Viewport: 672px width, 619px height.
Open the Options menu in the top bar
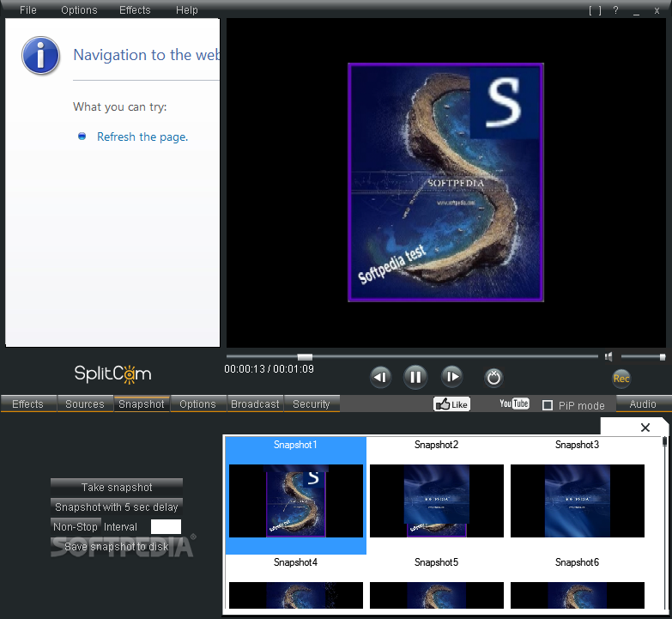79,9
